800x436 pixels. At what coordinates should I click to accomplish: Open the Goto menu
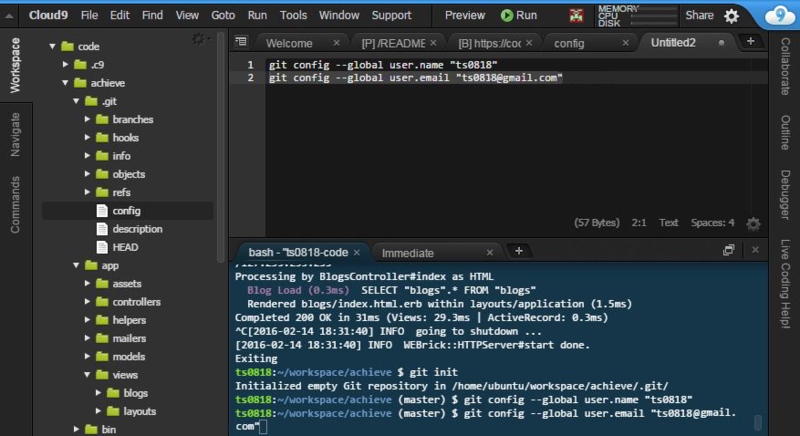pyautogui.click(x=223, y=15)
